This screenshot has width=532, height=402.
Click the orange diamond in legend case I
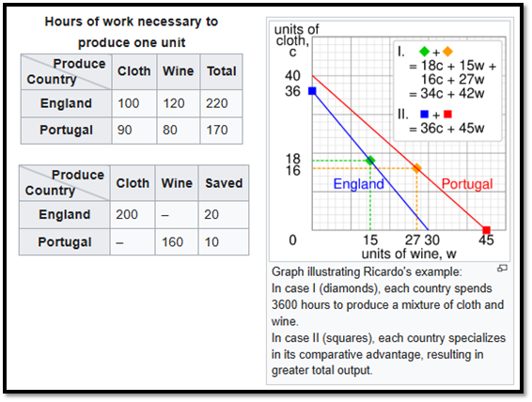click(x=447, y=52)
